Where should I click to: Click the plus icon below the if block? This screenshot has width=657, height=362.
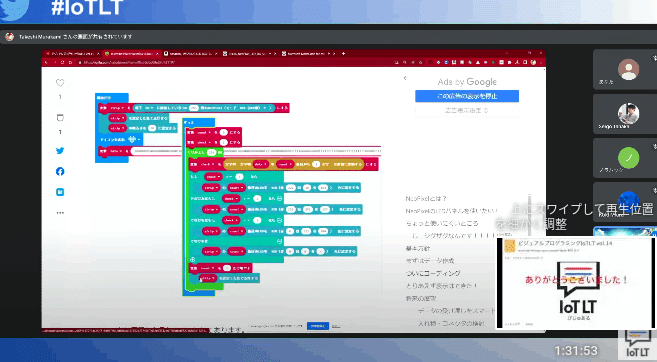(x=192, y=259)
